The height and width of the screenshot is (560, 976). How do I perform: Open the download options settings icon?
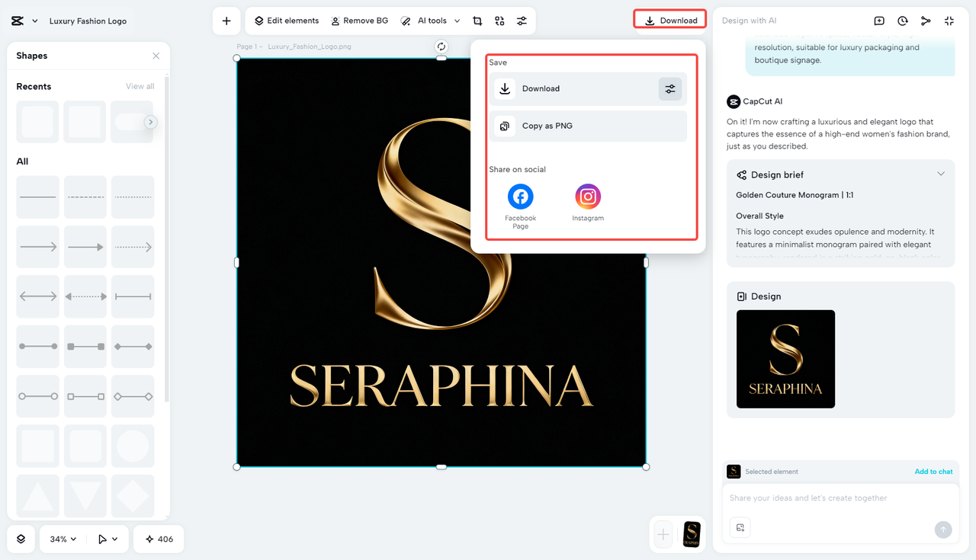tap(670, 88)
